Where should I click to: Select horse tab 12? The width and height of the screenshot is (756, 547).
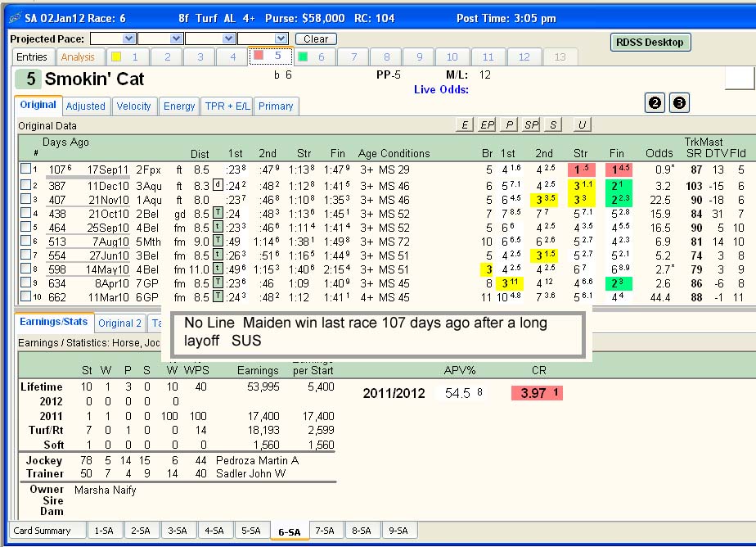pos(524,57)
